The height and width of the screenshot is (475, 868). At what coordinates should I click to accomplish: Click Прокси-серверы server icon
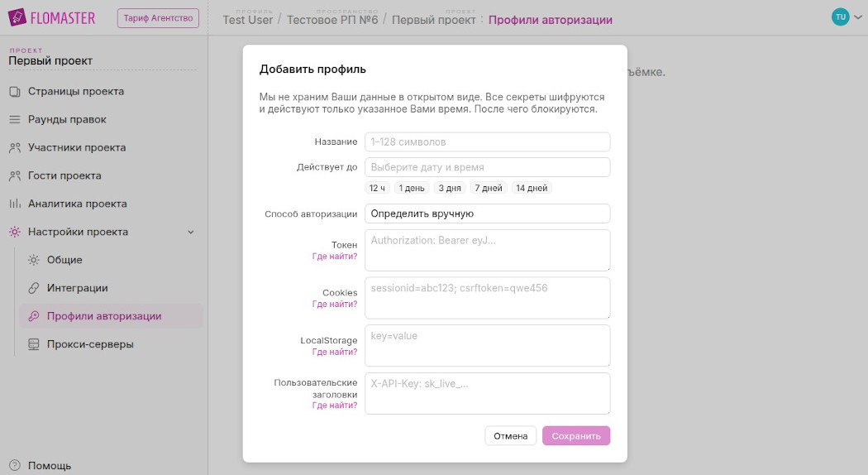point(34,344)
